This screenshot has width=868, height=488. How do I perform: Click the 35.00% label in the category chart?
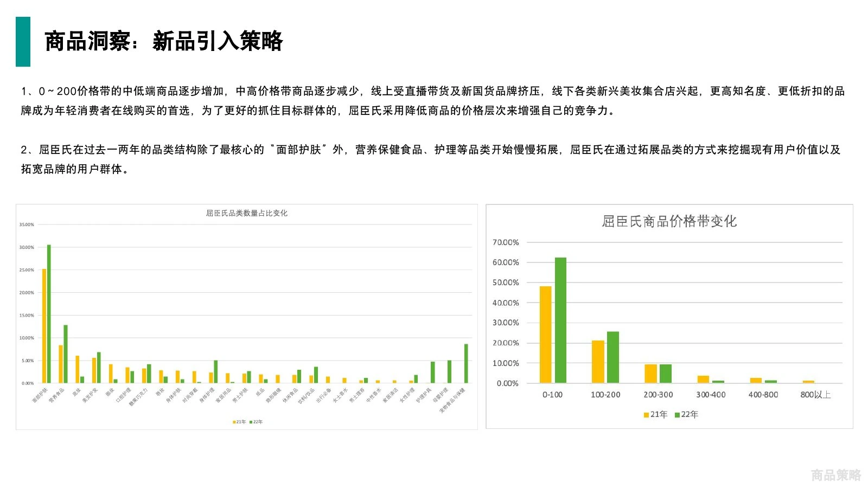pos(27,224)
